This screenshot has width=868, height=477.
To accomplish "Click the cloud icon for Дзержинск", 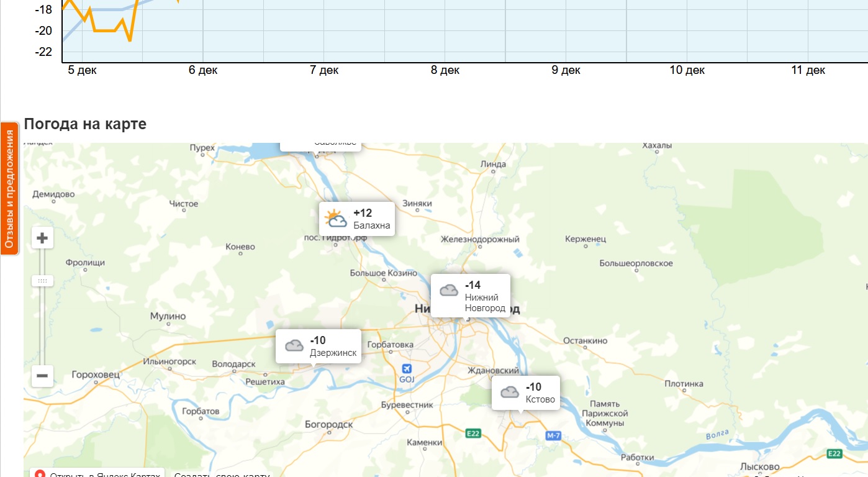I will click(x=294, y=346).
